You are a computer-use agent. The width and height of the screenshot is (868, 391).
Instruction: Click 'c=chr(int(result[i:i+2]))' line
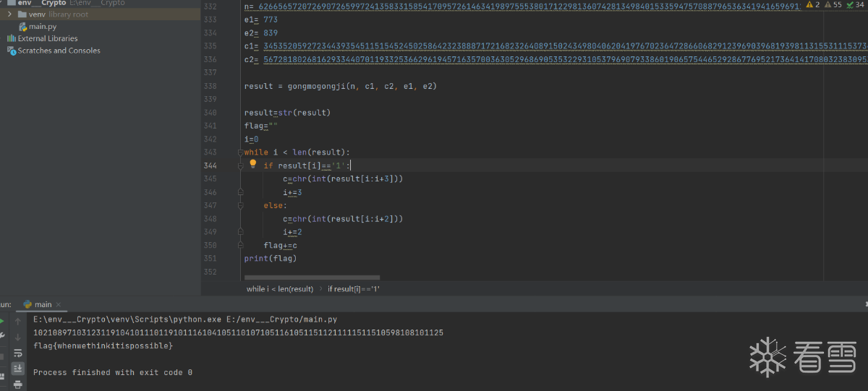point(343,218)
